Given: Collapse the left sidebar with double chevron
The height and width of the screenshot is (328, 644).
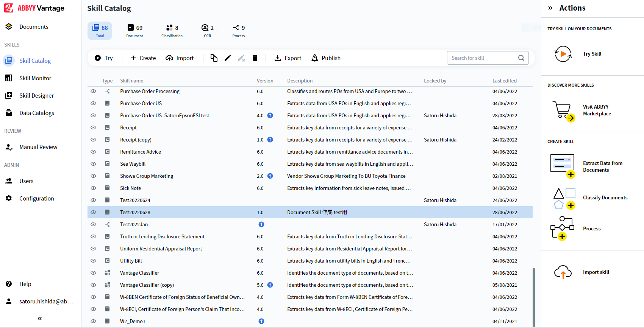Looking at the screenshot, I should (x=40, y=319).
